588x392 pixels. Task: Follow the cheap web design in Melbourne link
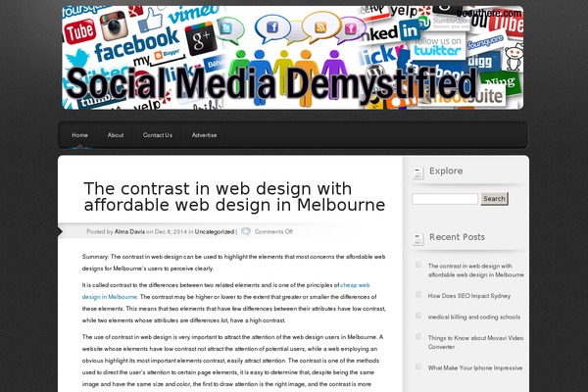tap(225, 291)
